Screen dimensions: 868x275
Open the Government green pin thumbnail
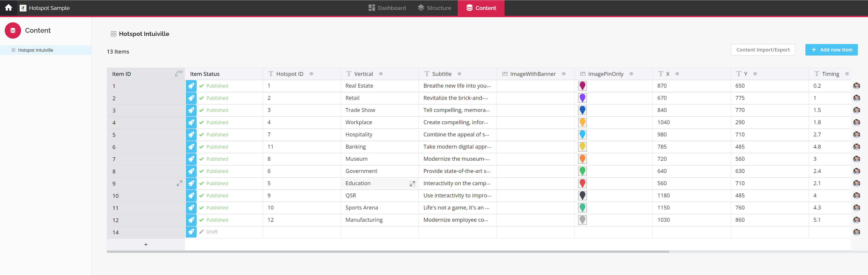[x=582, y=171]
